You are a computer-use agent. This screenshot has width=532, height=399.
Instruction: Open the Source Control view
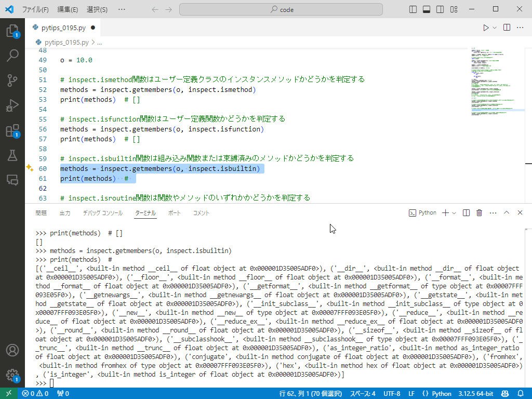coord(12,80)
